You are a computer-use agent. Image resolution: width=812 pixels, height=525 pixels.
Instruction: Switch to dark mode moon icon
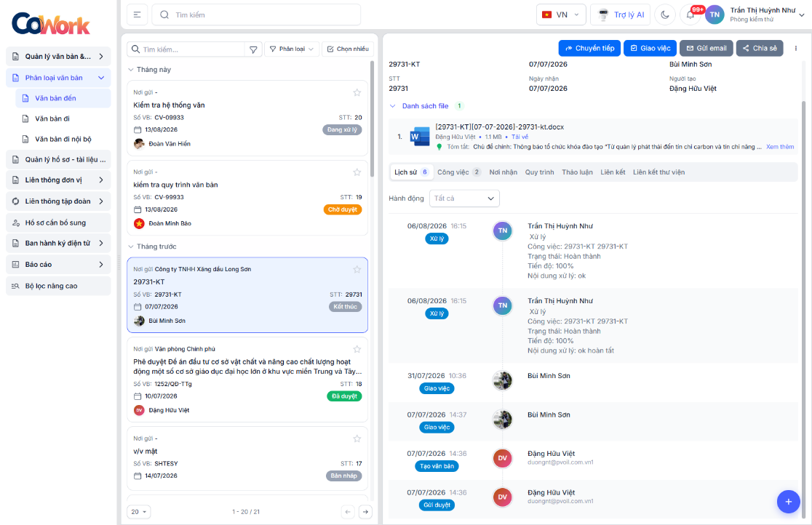[665, 15]
